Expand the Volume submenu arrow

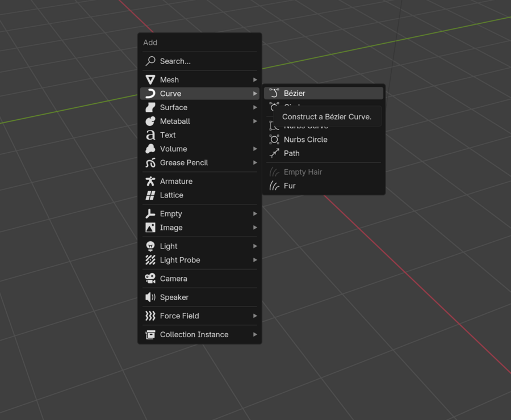tap(255, 149)
